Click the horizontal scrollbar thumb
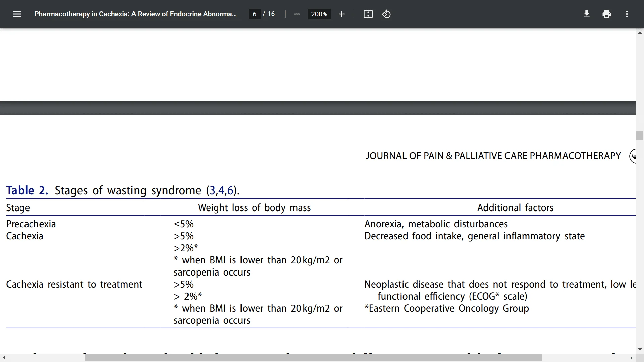 click(313, 358)
